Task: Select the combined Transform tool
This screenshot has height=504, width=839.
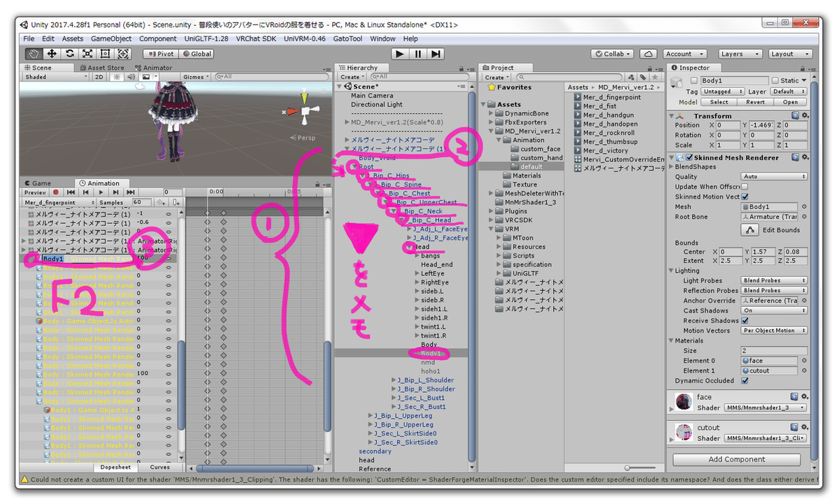Action: (x=124, y=54)
